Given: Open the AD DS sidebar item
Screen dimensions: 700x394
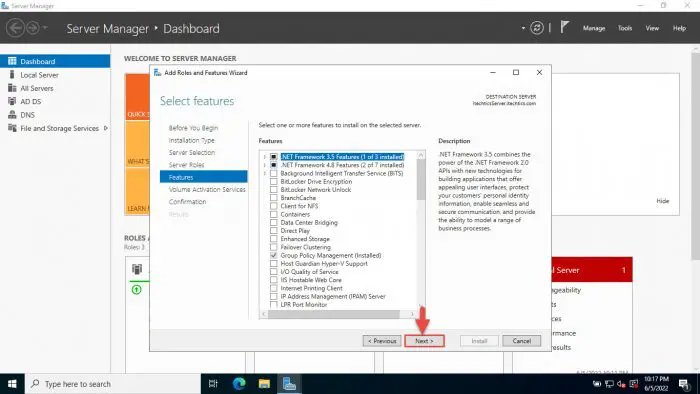Looking at the screenshot, I should pos(30,101).
